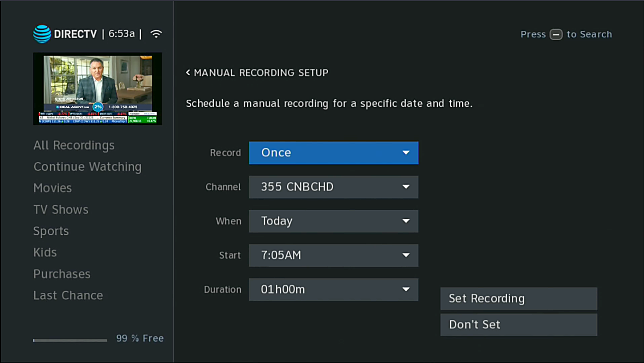Screen dimensions: 644x363
Task: Click the Duration dropdown arrow
Action: pos(406,290)
